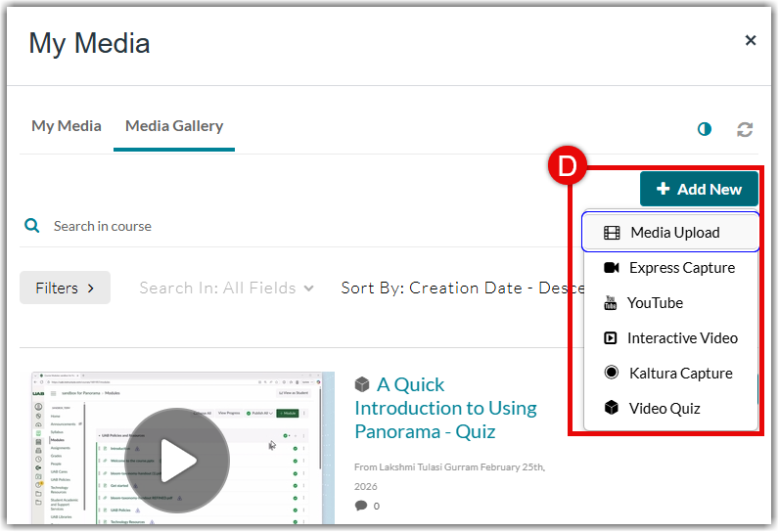Switch to the My Media tab
779x532 pixels.
coord(67,126)
